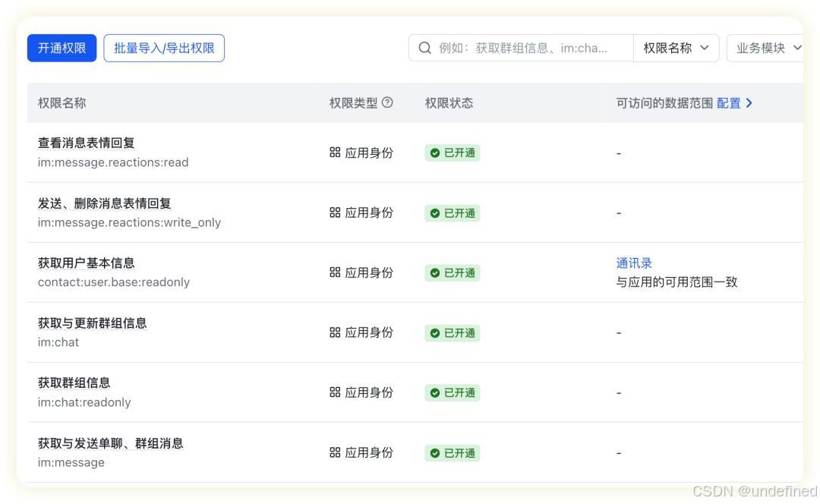Click the checkmark icon in im:chat:readonly status badge

tap(434, 392)
